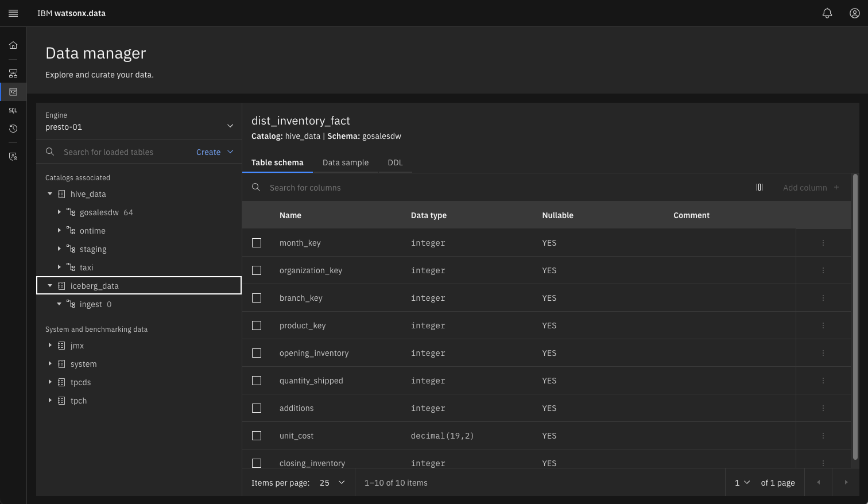Sort by Name column header
This screenshot has height=504, width=868.
pos(290,215)
